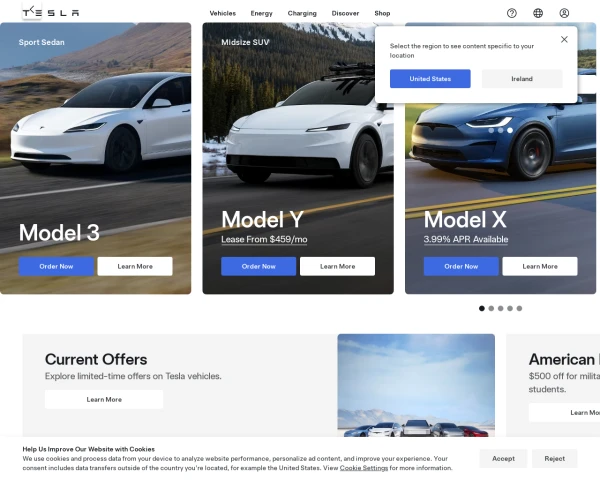This screenshot has width=600, height=480.
Task: Open the globe region selector icon
Action: coord(538,13)
